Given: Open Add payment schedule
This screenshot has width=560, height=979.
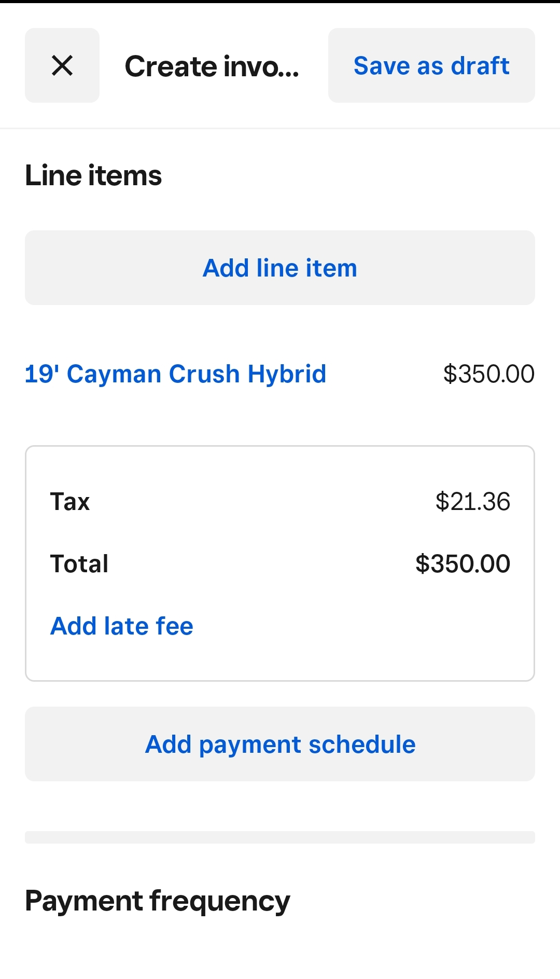Looking at the screenshot, I should [279, 744].
